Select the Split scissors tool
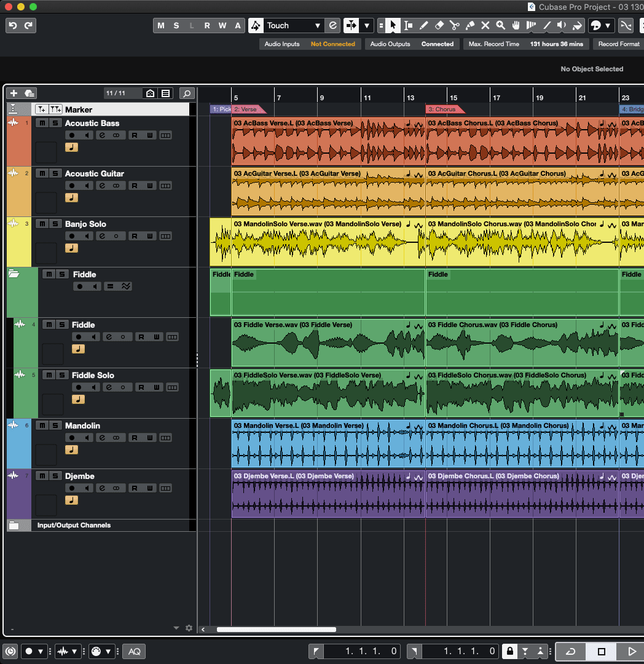 tap(454, 25)
